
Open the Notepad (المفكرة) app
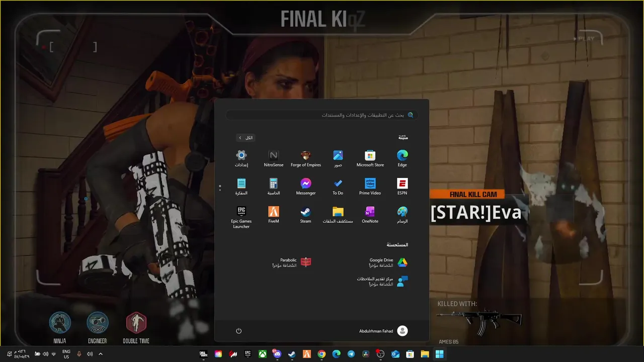pyautogui.click(x=242, y=187)
